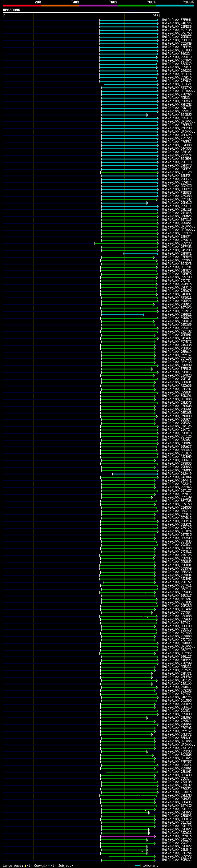The image size is (197, 868).
Task: Open the UniRef100_B9IH98 entry
Action: (x=176, y=159)
